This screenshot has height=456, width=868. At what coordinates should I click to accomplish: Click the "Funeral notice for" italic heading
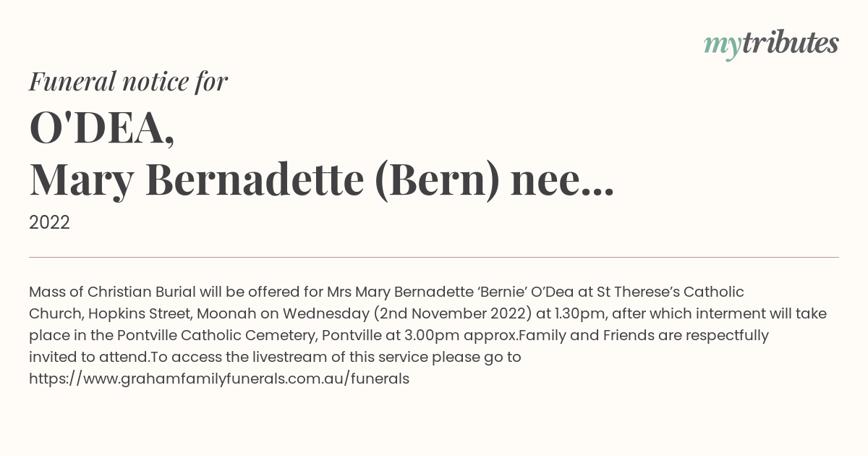128,82
